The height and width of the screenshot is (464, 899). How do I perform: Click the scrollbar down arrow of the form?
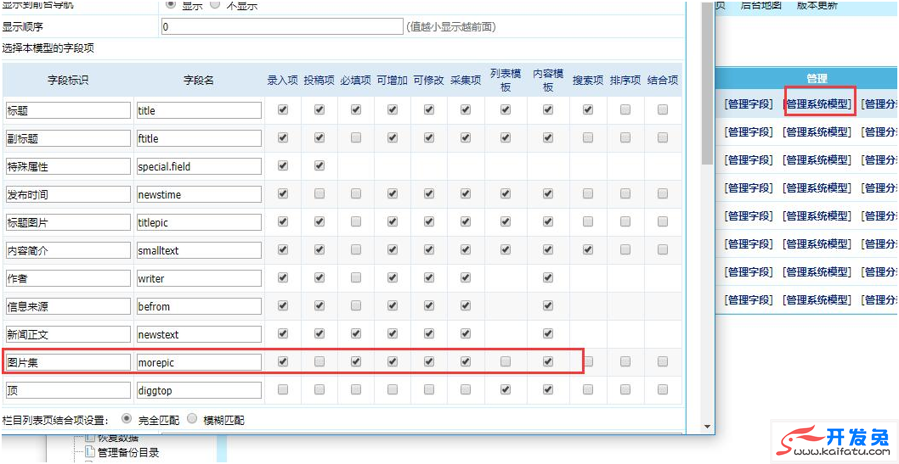tap(707, 424)
